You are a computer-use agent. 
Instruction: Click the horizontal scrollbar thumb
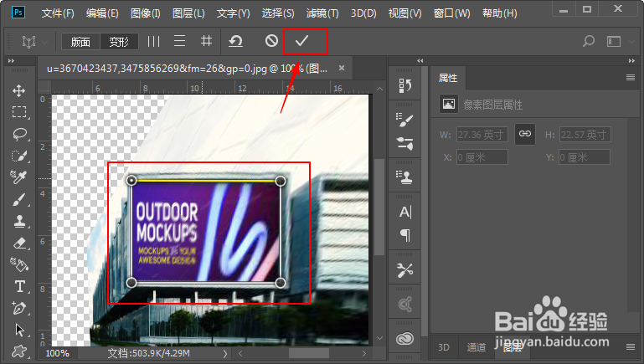(309, 353)
